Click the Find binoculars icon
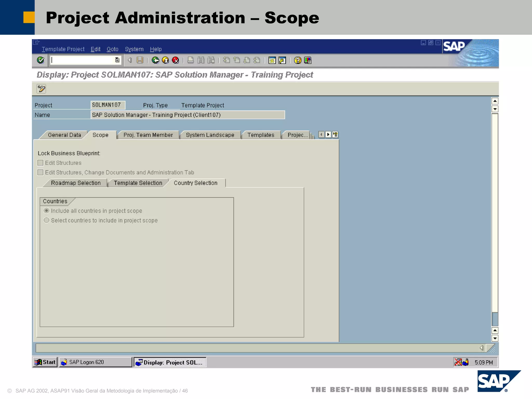The height and width of the screenshot is (399, 532). [201, 60]
